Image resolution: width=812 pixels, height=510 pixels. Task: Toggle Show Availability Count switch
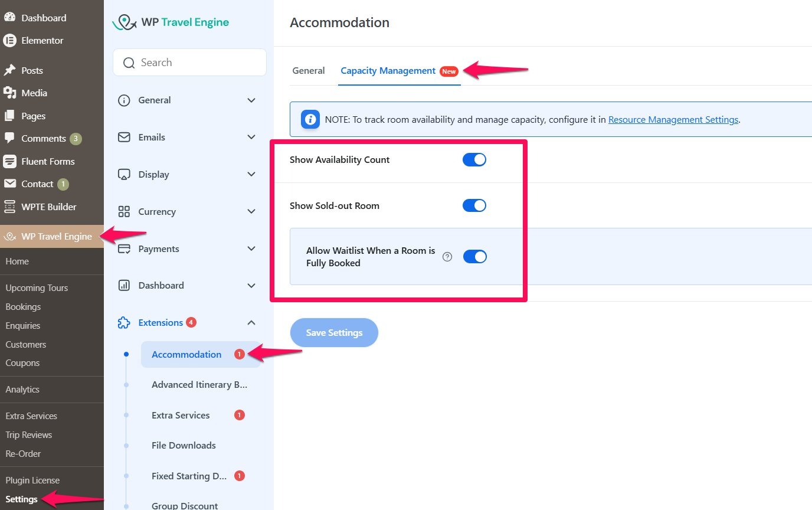click(474, 159)
